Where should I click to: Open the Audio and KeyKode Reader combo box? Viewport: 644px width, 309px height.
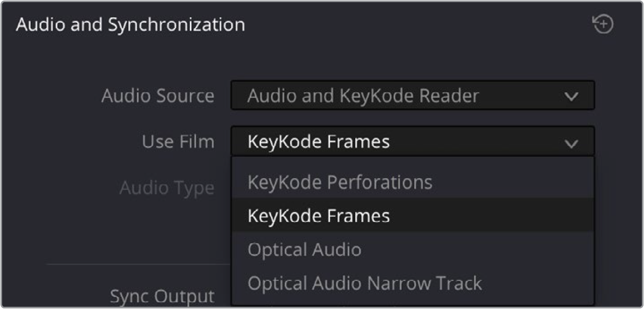pyautogui.click(x=412, y=95)
